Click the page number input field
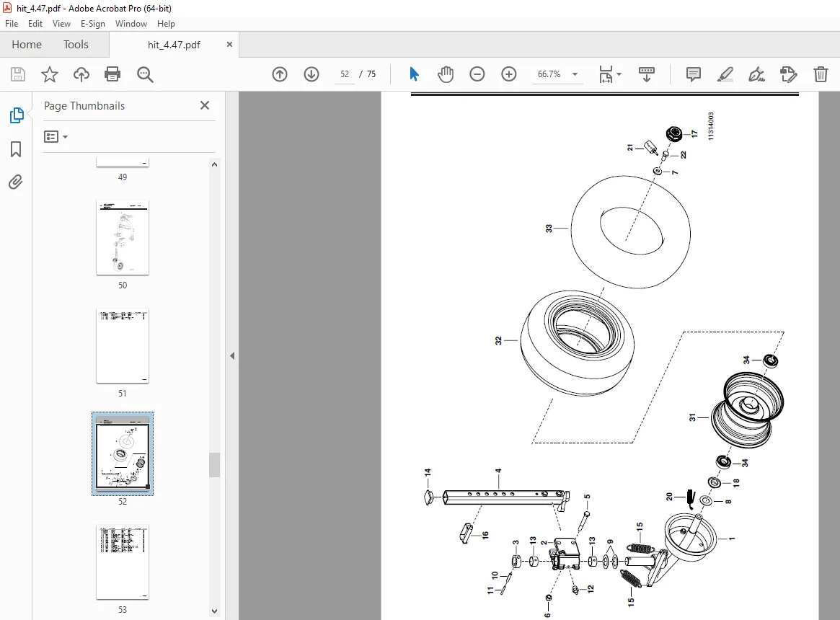 click(345, 74)
